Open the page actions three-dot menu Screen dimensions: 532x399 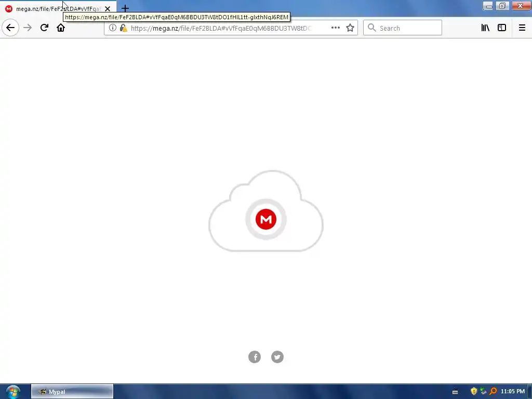(x=336, y=28)
